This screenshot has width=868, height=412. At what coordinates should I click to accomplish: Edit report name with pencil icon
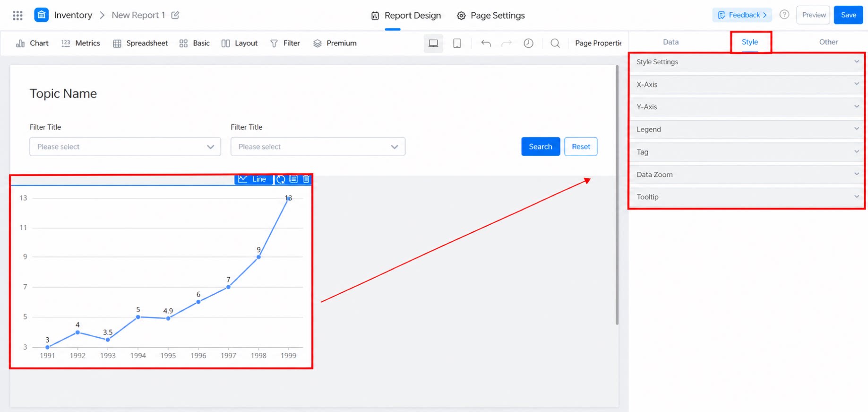pyautogui.click(x=175, y=15)
